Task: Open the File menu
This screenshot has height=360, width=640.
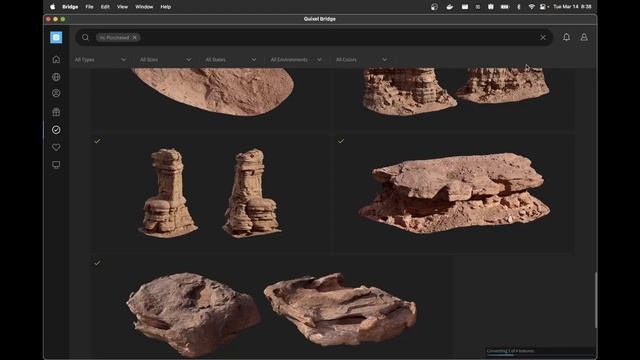Action: 89,7
